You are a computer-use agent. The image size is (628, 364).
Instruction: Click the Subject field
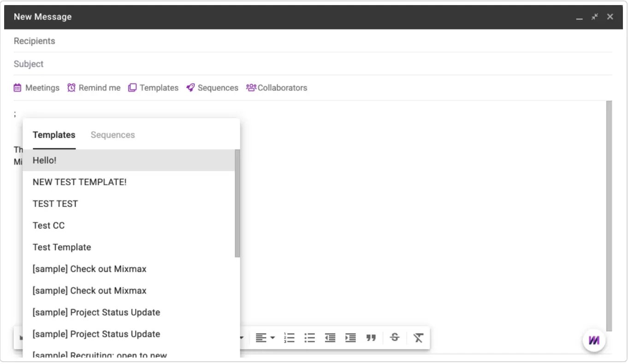[313, 64]
